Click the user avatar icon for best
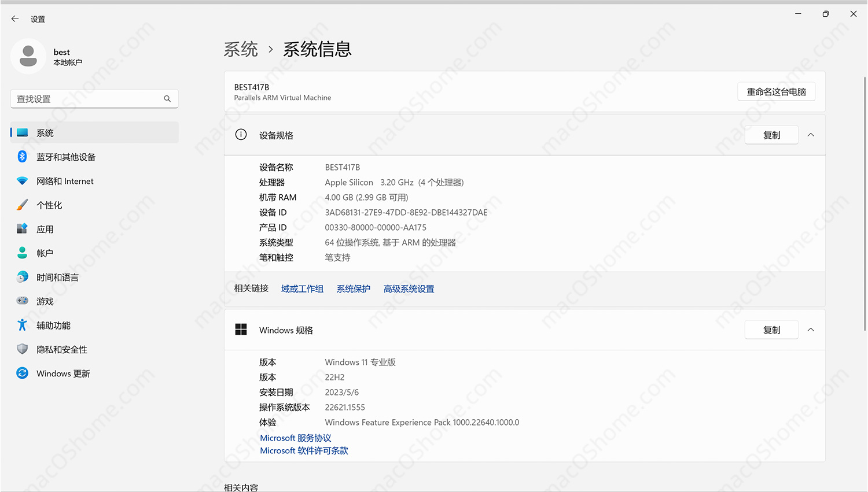The width and height of the screenshot is (868, 492). pyautogui.click(x=28, y=56)
